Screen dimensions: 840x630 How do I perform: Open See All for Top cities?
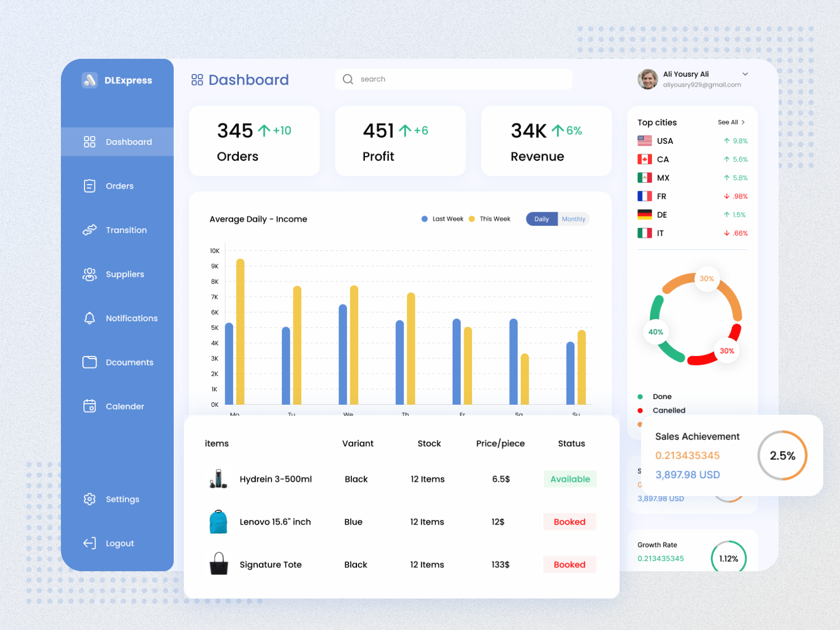(x=731, y=122)
